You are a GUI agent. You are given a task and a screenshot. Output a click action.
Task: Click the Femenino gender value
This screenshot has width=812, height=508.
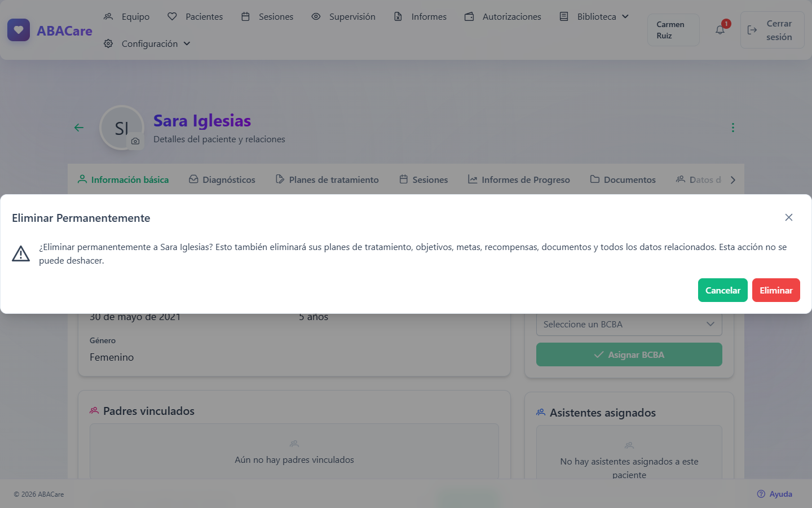pos(112,357)
